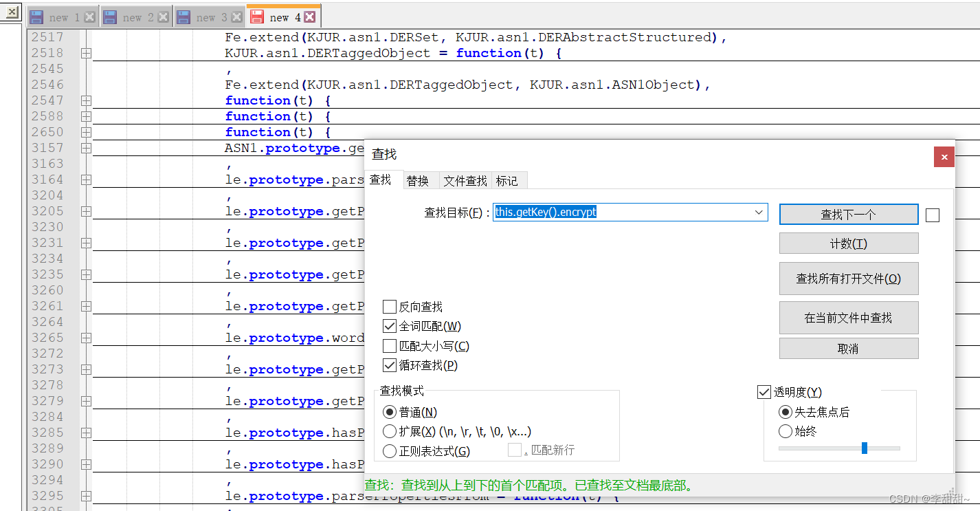Select the 查找 tab in the dialog

pos(381,180)
